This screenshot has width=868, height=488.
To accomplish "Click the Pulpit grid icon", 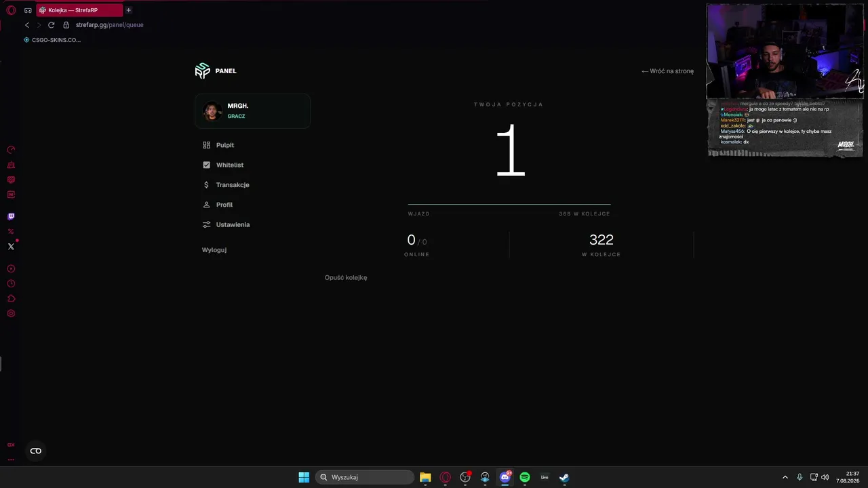I will click(207, 145).
